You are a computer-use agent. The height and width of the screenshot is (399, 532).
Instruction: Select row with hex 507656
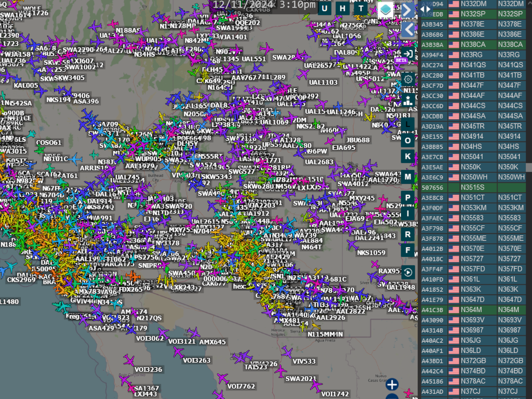473,187
